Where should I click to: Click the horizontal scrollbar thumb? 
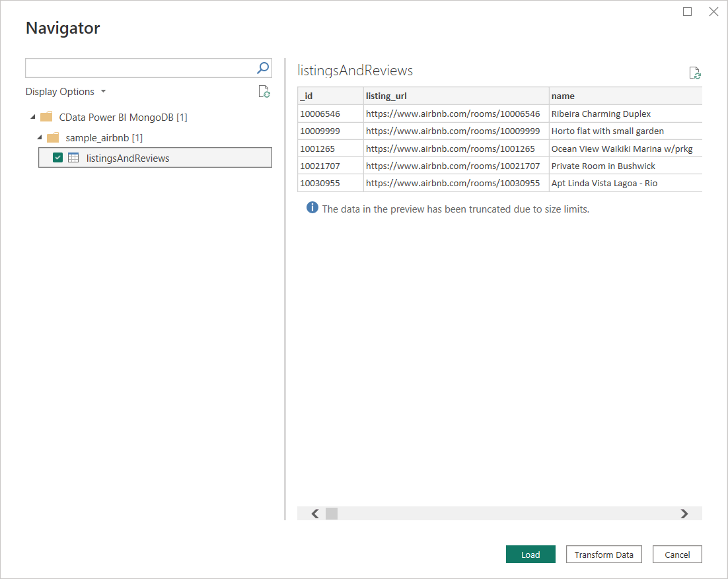tap(331, 513)
